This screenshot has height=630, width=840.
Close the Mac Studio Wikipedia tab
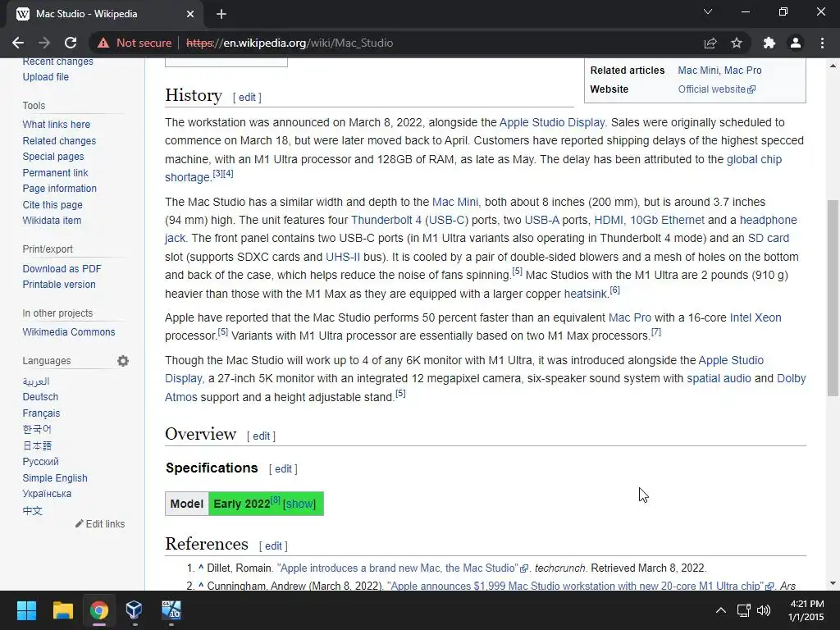pyautogui.click(x=190, y=14)
